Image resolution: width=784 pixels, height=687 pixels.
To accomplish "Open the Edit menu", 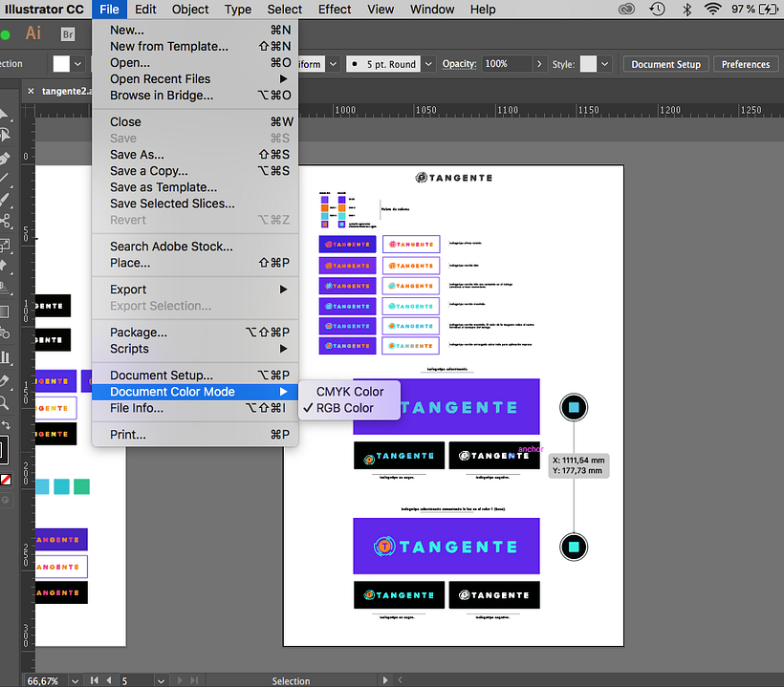I will coord(145,9).
